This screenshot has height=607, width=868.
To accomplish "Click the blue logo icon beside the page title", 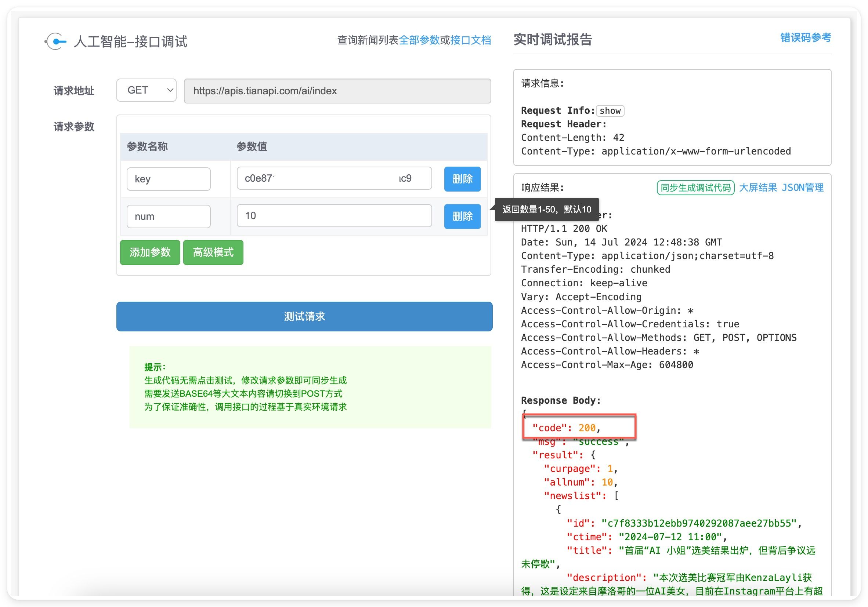I will (x=56, y=41).
